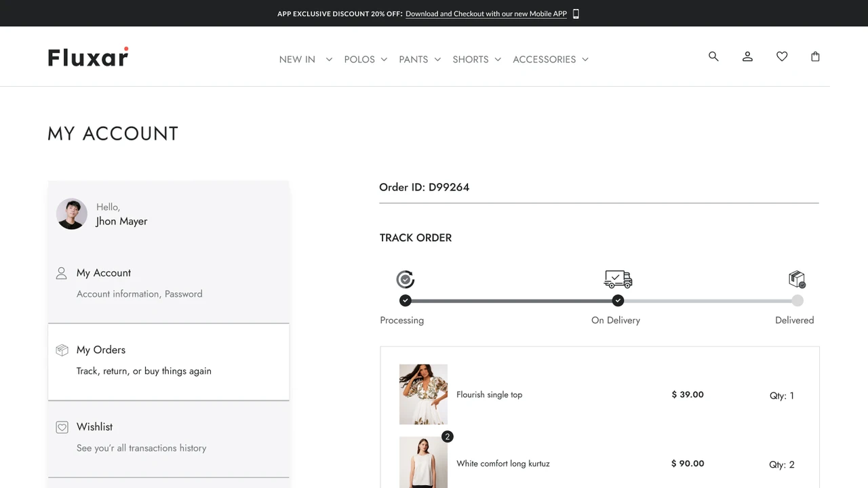Click the Delivered endpoint on tracker
Image resolution: width=868 pixels, height=488 pixels.
(x=797, y=300)
